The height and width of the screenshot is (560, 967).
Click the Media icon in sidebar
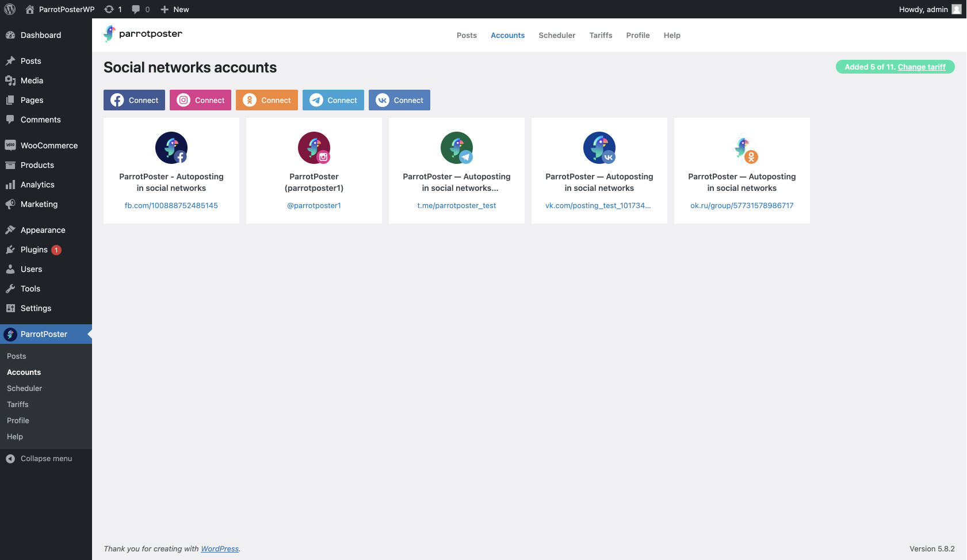[x=10, y=80]
